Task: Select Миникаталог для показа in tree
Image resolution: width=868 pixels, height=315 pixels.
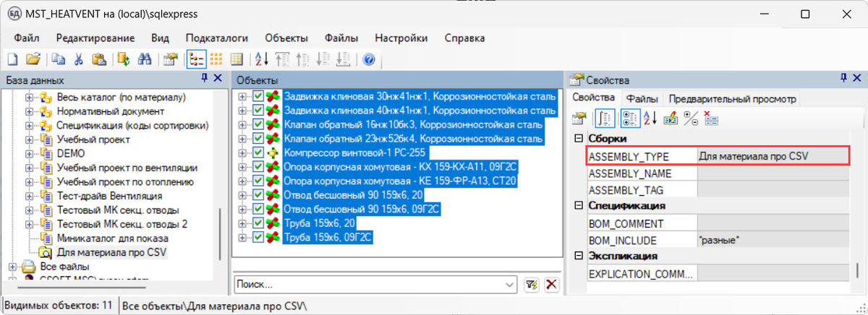Action: pos(113,238)
